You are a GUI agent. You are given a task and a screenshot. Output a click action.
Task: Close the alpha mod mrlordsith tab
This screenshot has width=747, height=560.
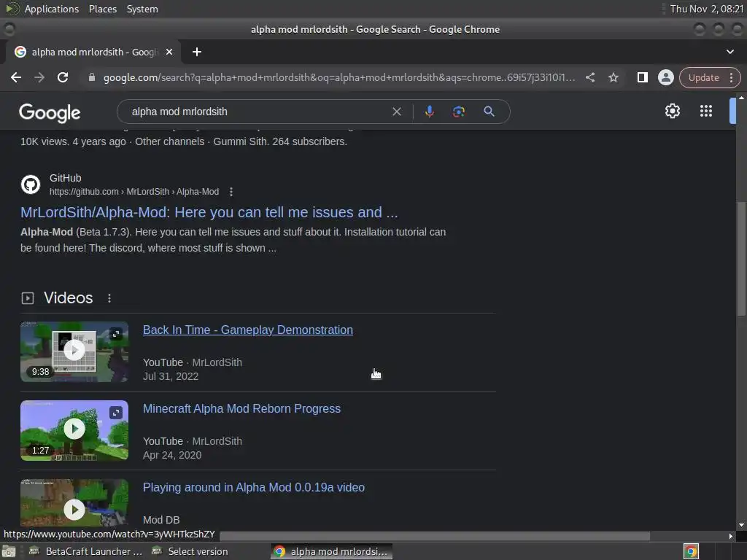[x=169, y=52]
